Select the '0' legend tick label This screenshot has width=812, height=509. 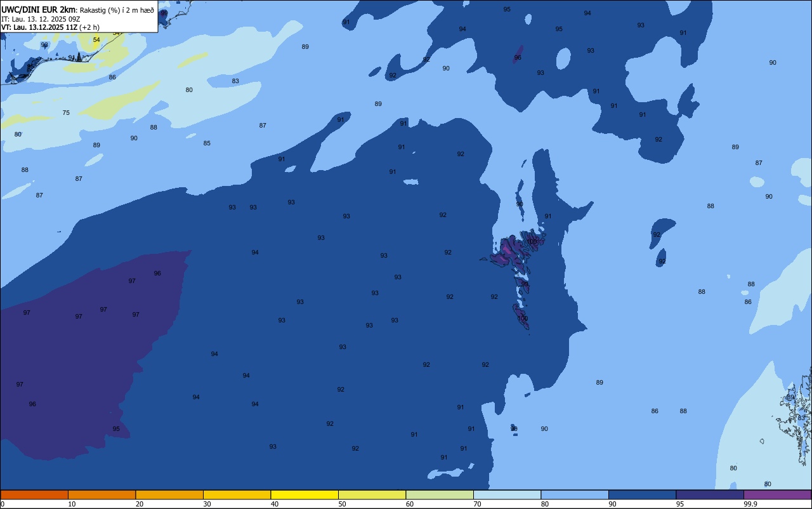pos(3,504)
